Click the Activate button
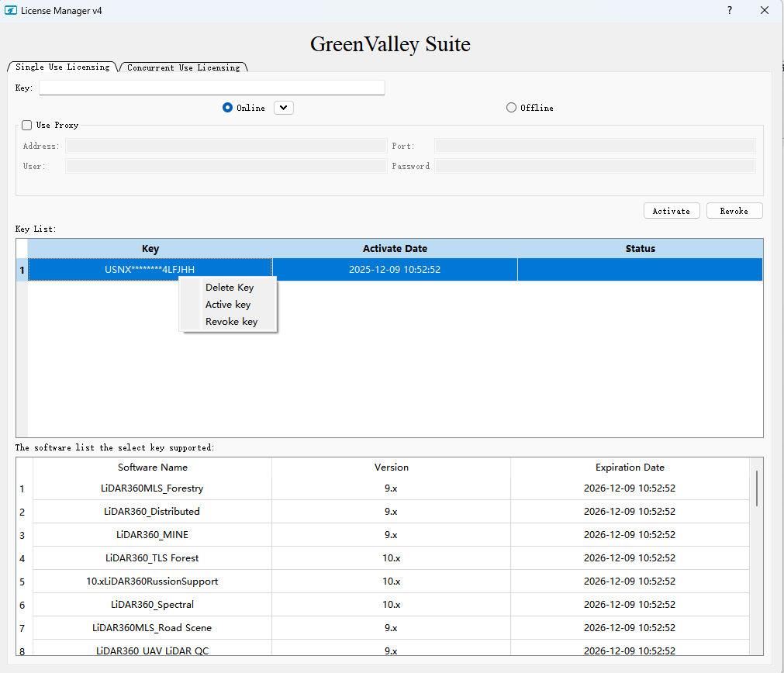 coord(672,211)
